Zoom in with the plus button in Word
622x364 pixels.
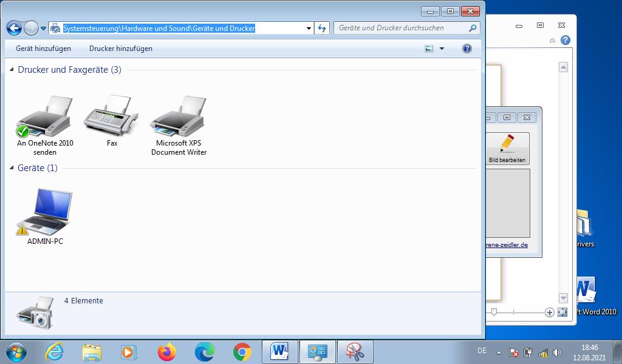pyautogui.click(x=549, y=312)
